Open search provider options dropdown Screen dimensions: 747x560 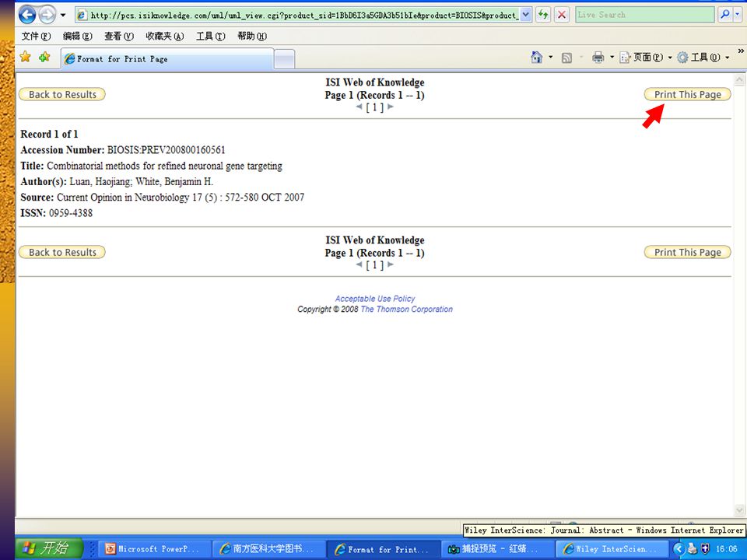pos(738,15)
